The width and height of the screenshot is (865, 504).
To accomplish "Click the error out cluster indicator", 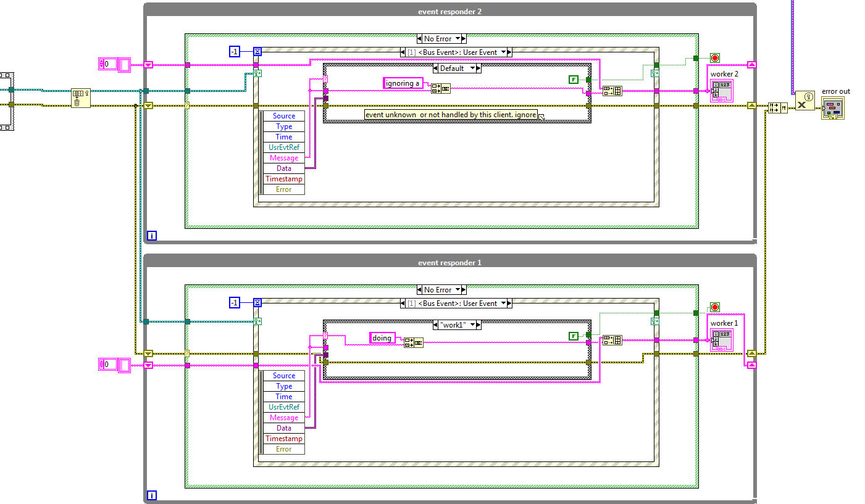I will click(834, 109).
